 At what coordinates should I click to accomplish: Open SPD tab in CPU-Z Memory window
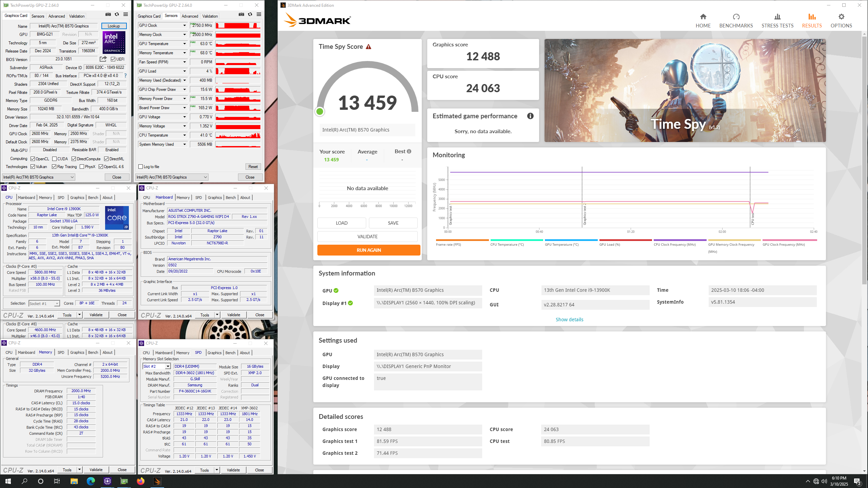[x=61, y=352]
